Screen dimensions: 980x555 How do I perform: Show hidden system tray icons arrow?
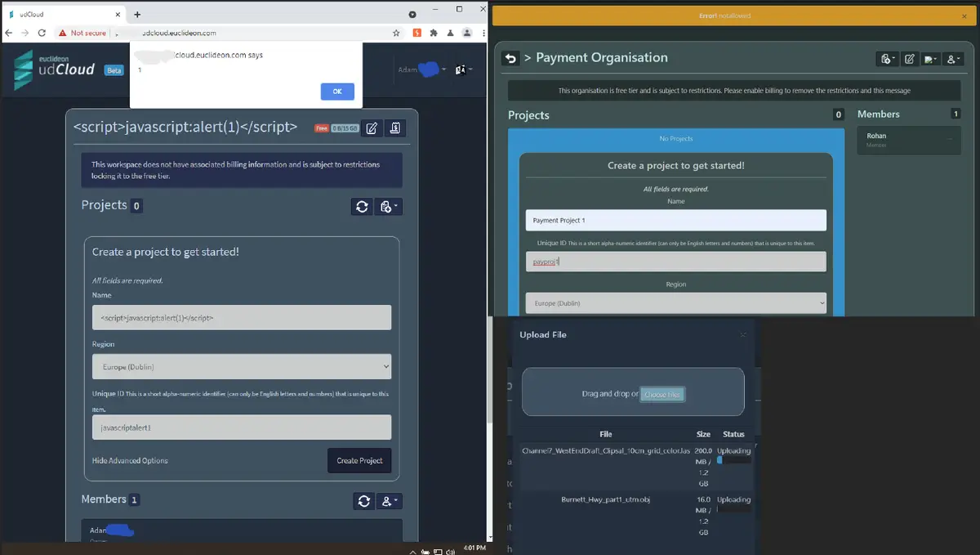coord(413,552)
